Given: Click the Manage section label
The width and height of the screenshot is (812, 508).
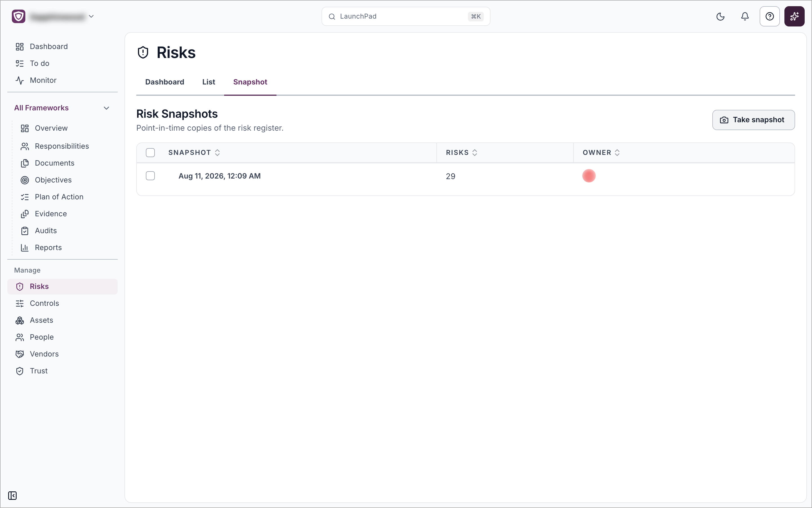Looking at the screenshot, I should click(27, 270).
